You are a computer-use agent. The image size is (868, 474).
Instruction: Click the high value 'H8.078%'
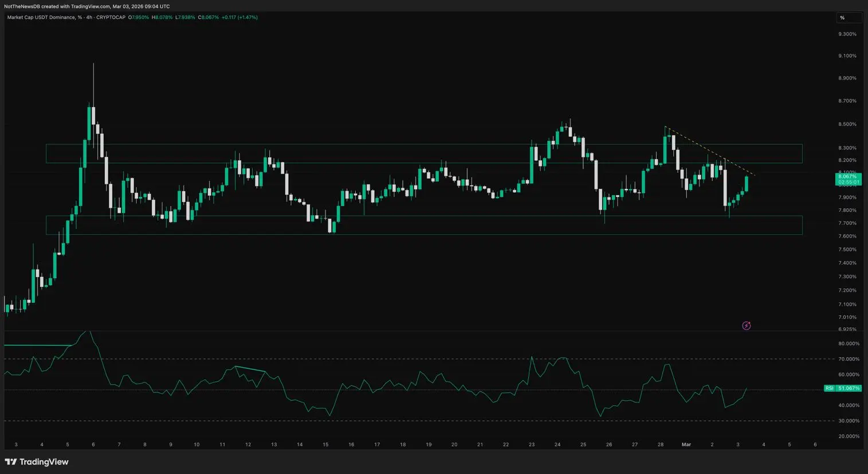click(x=162, y=17)
